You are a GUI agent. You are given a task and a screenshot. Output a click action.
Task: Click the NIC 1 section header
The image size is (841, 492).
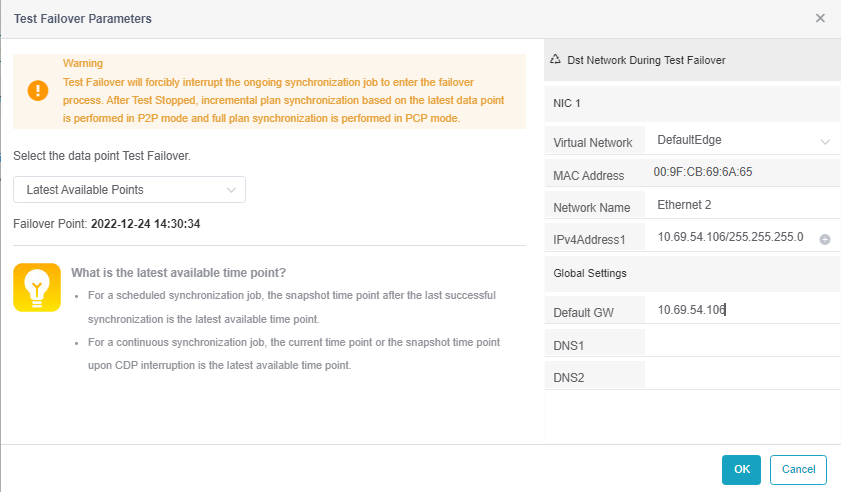[x=692, y=104]
